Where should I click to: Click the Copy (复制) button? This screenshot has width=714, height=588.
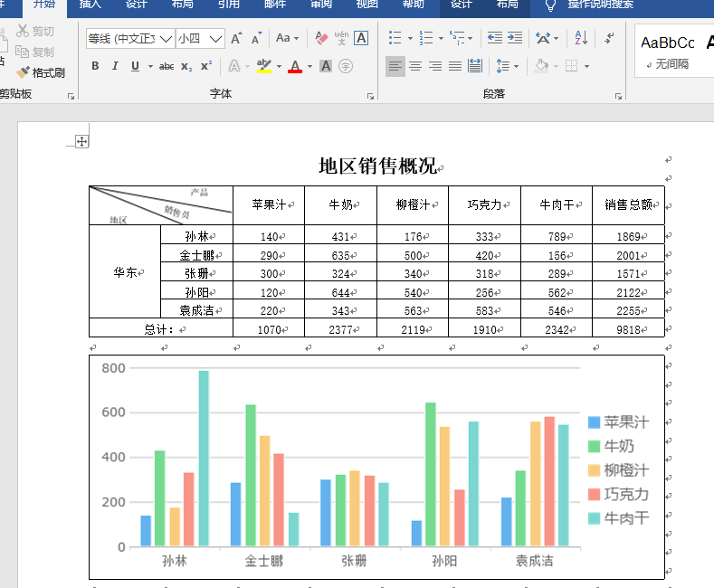pos(35,52)
